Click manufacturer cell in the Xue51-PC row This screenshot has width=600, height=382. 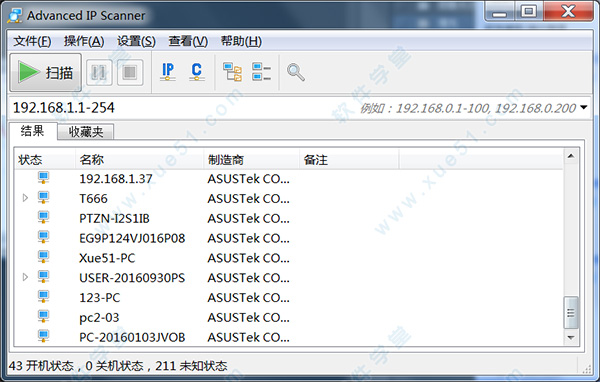pos(248,258)
